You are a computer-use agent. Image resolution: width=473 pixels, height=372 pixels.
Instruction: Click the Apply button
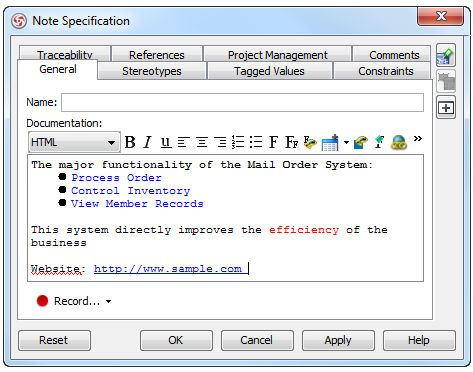(x=338, y=340)
